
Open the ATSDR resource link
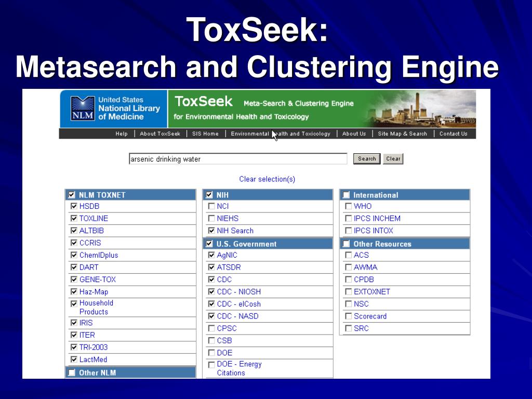229,268
